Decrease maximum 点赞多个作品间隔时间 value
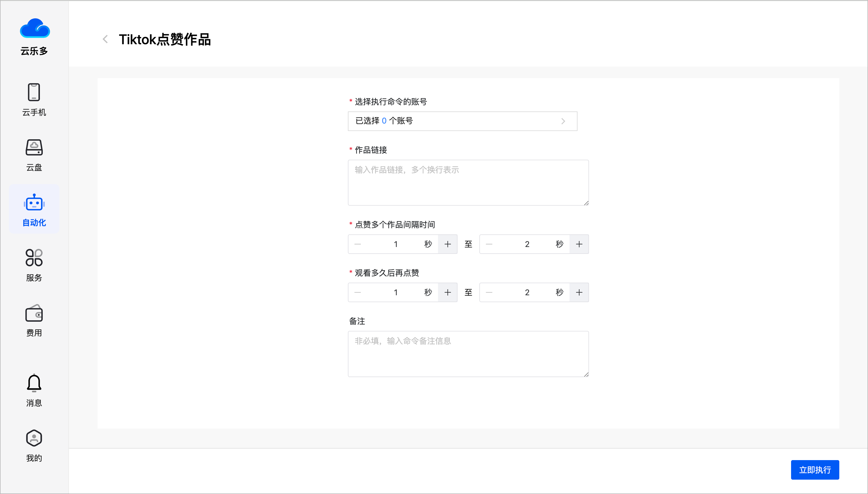 click(x=489, y=244)
